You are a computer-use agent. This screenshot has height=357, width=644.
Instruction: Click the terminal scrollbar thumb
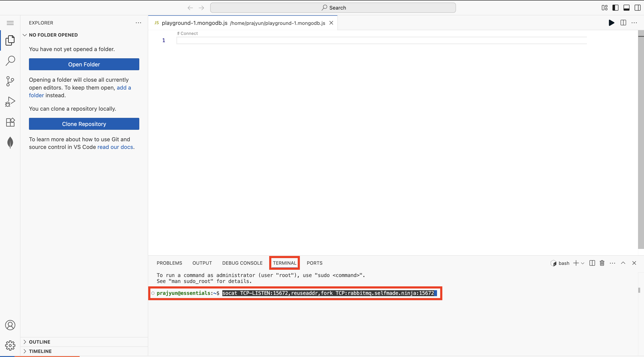click(639, 290)
